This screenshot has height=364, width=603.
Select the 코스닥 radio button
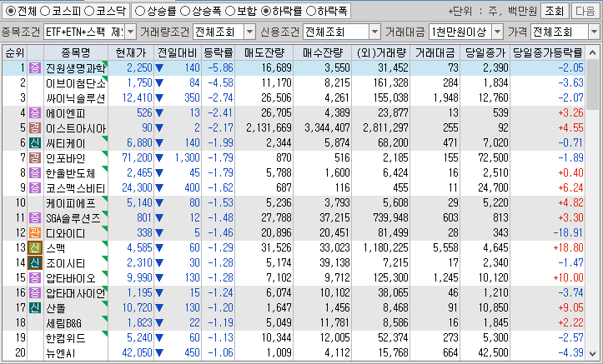pos(89,11)
